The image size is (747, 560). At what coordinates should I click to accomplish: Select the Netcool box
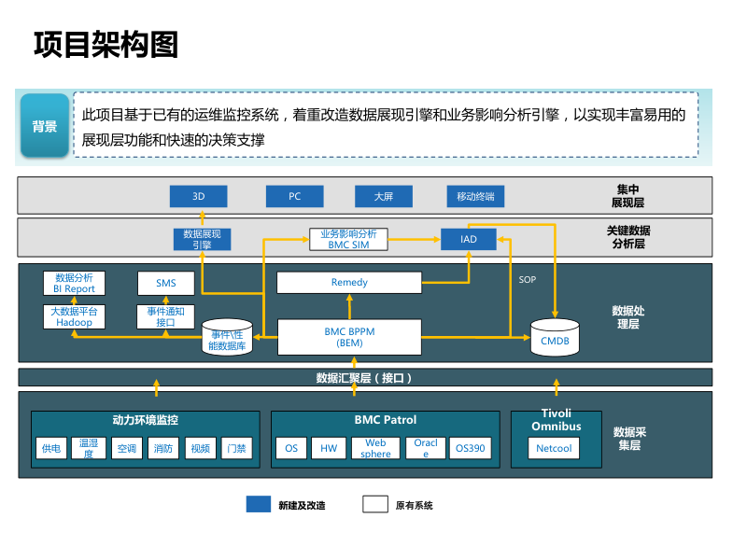pos(554,448)
